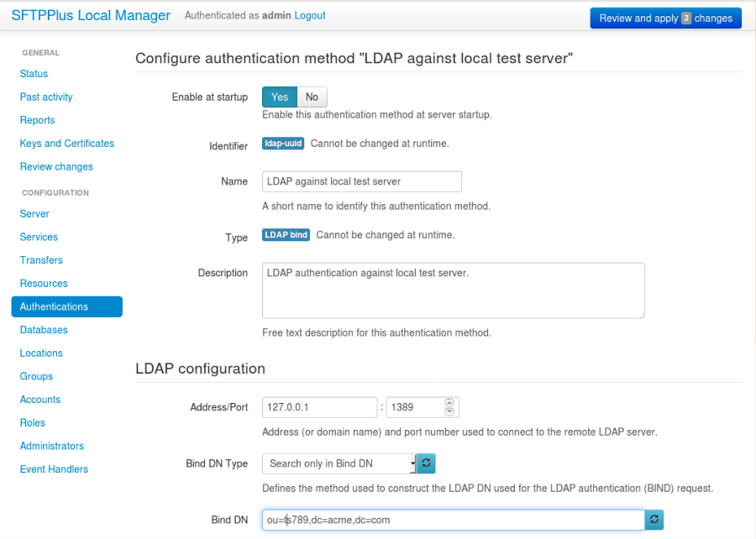The height and width of the screenshot is (539, 756).
Task: Set Enable at startup to Yes
Action: (x=279, y=97)
